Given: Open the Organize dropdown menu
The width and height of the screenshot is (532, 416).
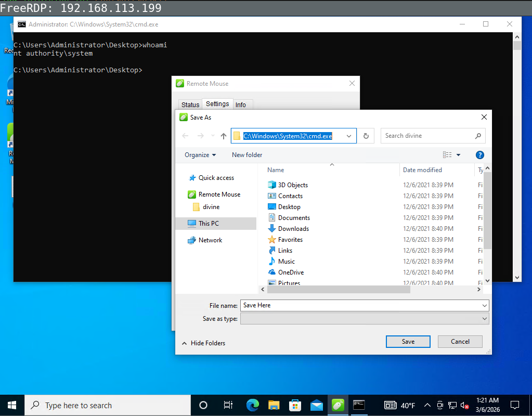Looking at the screenshot, I should [200, 155].
